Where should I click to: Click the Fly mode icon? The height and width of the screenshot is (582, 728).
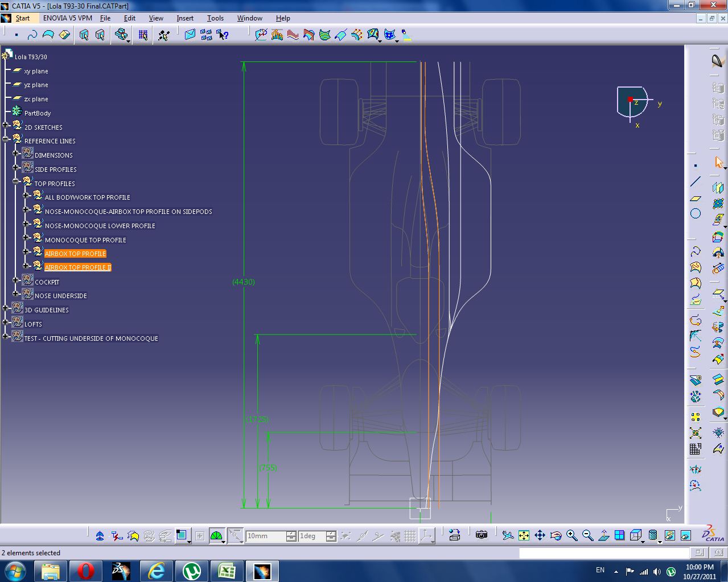pyautogui.click(x=508, y=535)
